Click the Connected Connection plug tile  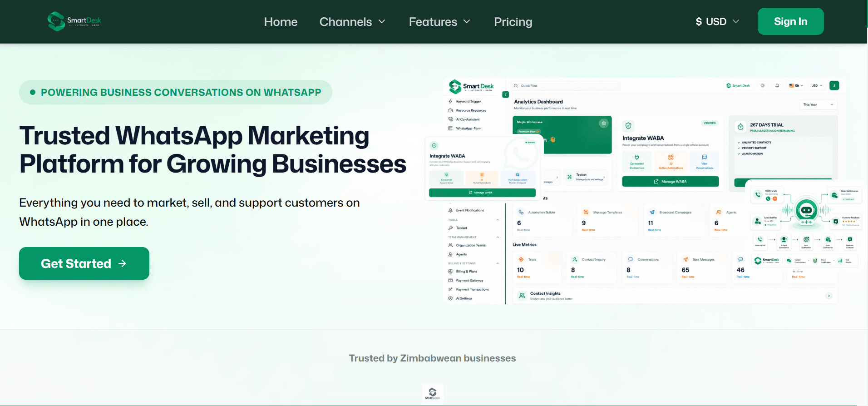(637, 161)
